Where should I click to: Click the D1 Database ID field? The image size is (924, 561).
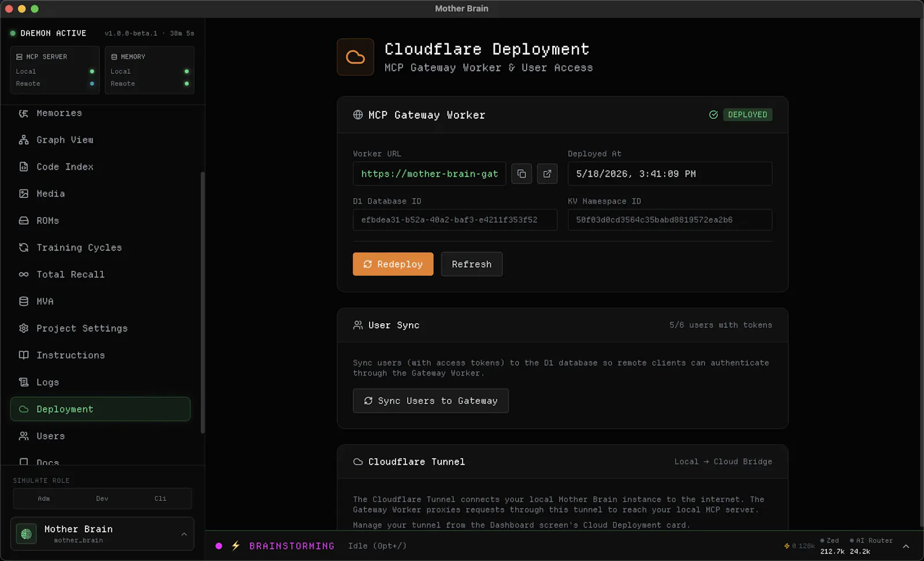coord(455,220)
